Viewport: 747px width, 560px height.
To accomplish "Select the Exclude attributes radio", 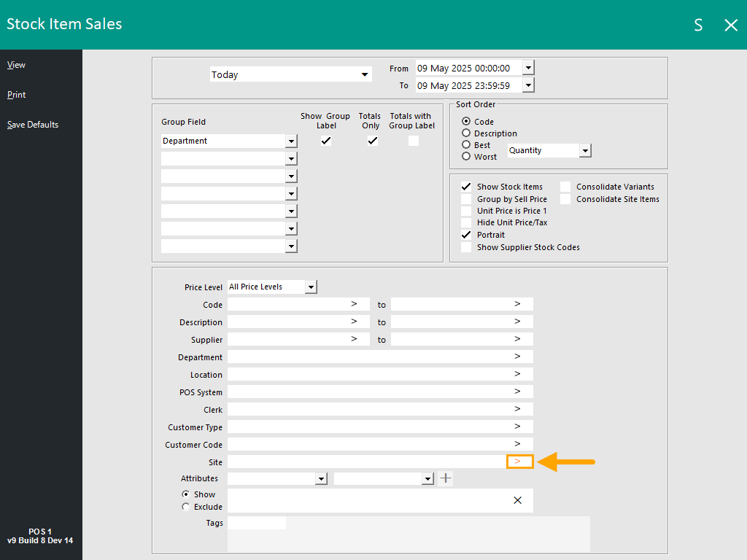I will coord(186,507).
